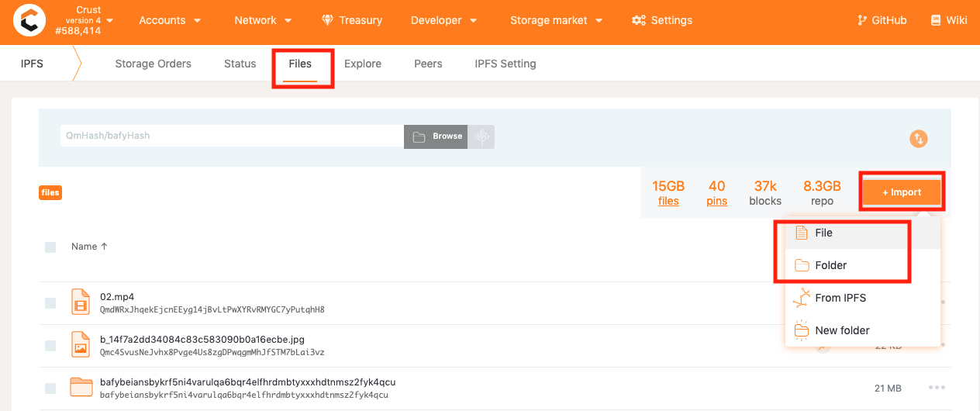
Task: Click the orange up-down transfer icon
Action: 919,139
